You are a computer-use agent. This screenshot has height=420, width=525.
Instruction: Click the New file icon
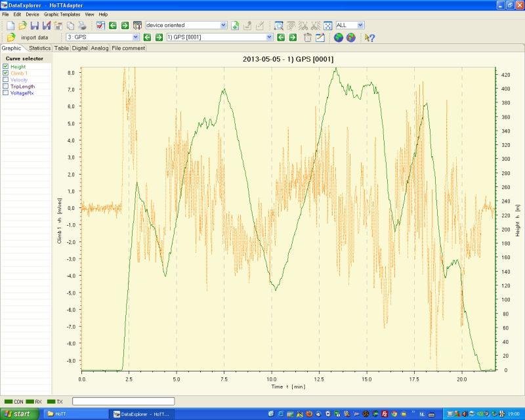pyautogui.click(x=10, y=26)
